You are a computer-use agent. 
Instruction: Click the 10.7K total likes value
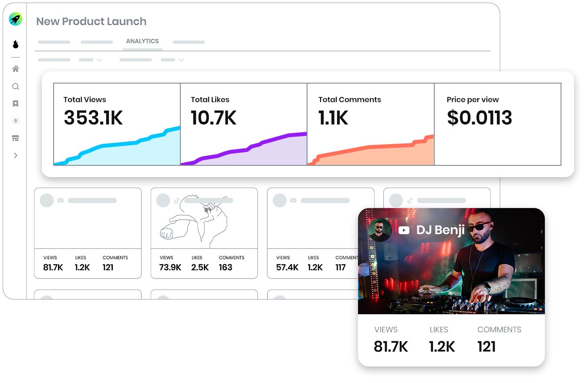213,118
